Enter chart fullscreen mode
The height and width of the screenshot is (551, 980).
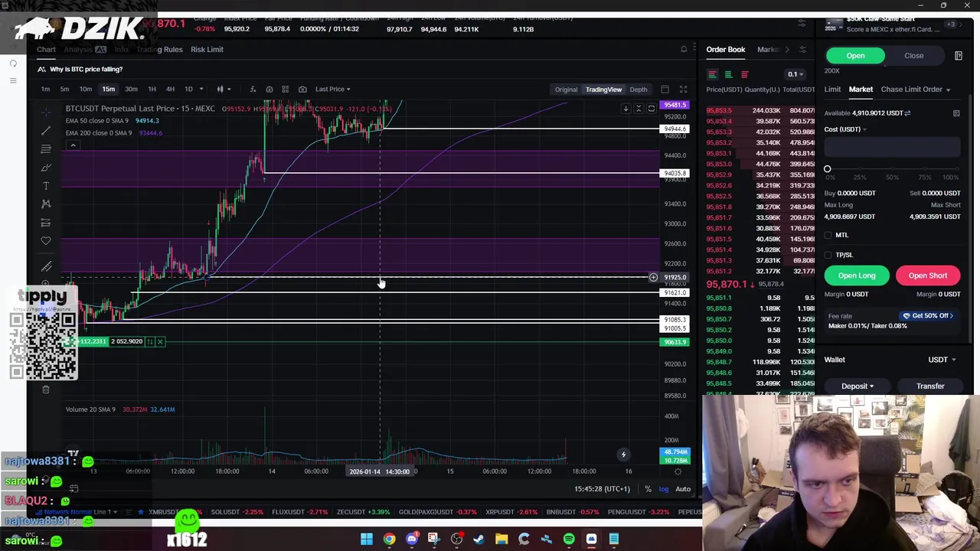tap(683, 89)
